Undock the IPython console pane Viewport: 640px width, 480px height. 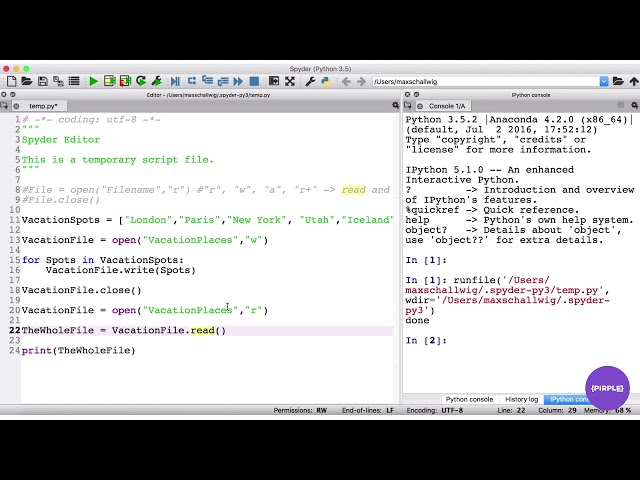(x=416, y=94)
